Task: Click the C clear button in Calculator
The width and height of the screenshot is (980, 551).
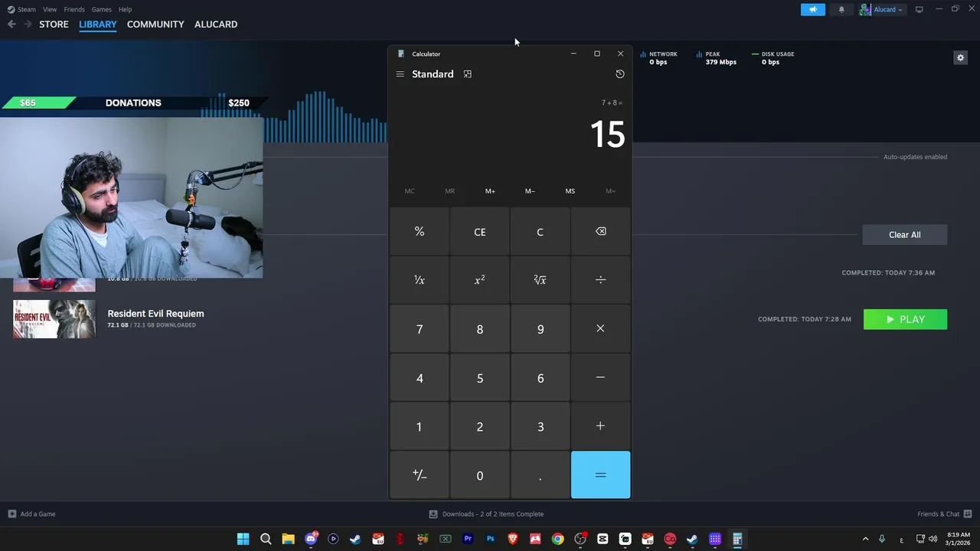Action: pos(540,231)
